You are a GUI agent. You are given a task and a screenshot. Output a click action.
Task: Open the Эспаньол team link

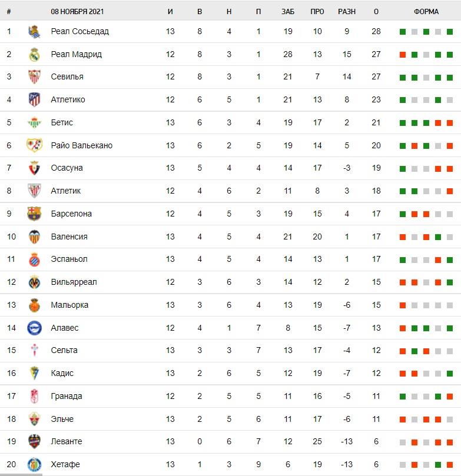pyautogui.click(x=69, y=259)
